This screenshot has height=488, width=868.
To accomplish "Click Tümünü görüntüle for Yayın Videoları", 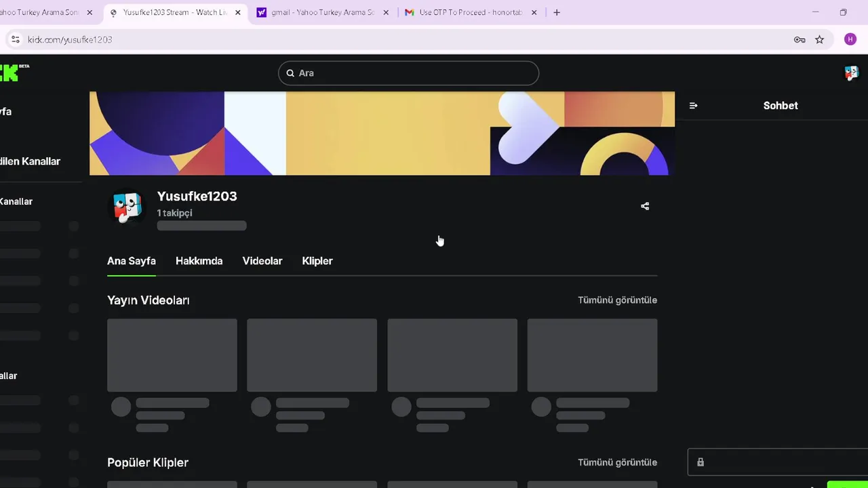I will pyautogui.click(x=617, y=300).
